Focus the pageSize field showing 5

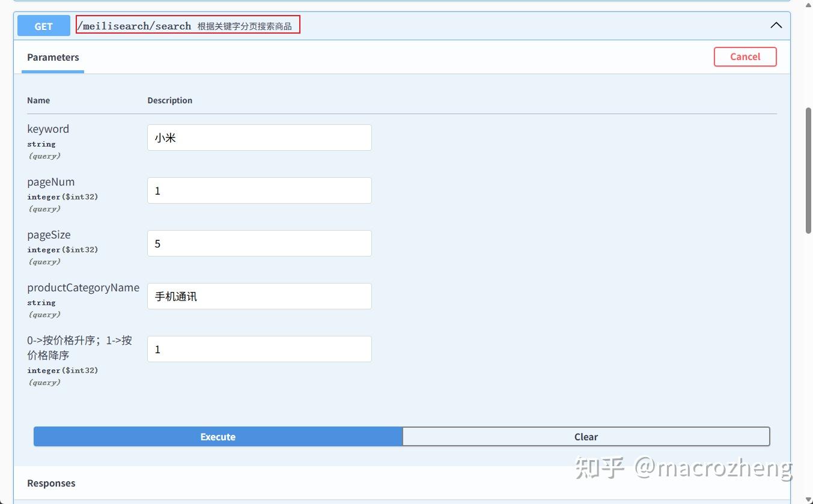pos(259,243)
